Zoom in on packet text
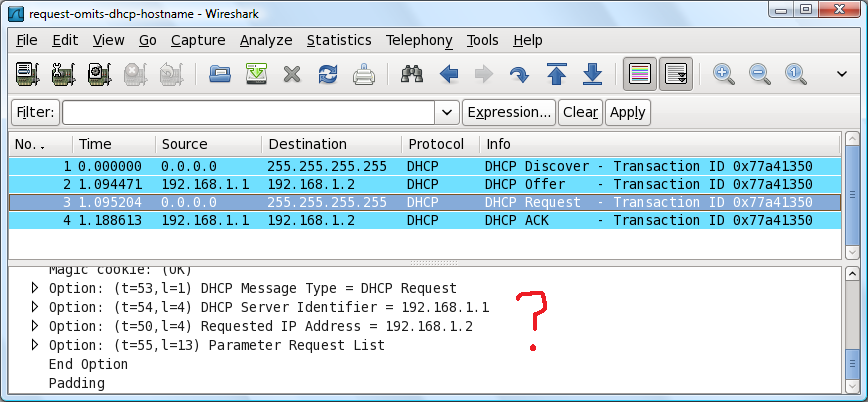Viewport: 868px width, 402px height. [723, 74]
